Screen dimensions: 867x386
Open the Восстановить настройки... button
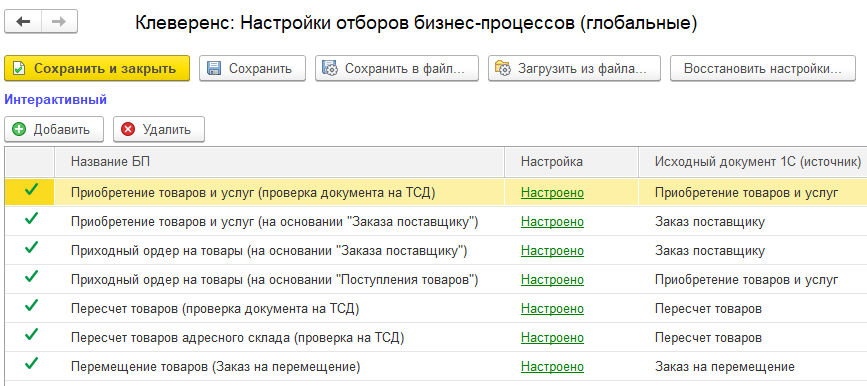click(x=762, y=69)
